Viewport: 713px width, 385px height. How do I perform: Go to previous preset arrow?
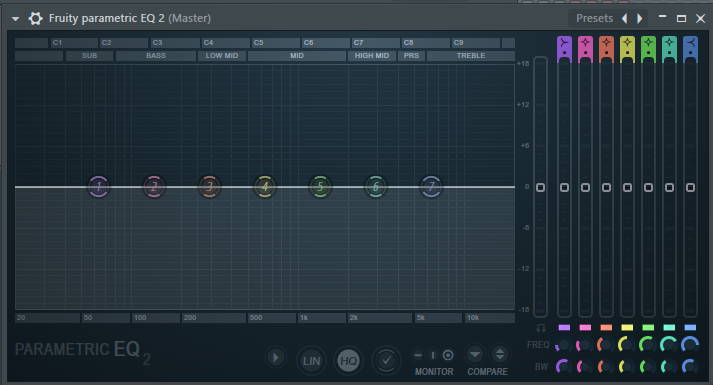click(x=625, y=18)
